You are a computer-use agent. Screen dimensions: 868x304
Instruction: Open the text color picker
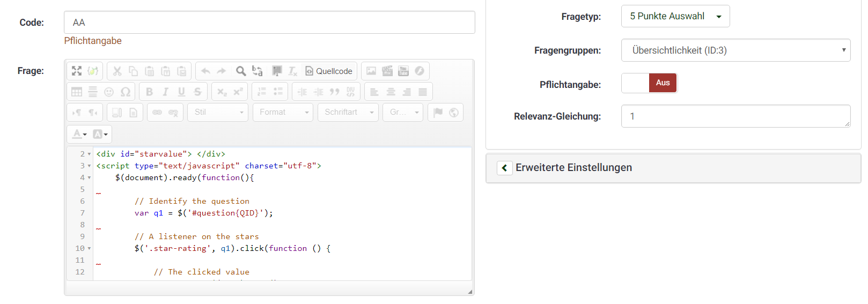point(79,134)
